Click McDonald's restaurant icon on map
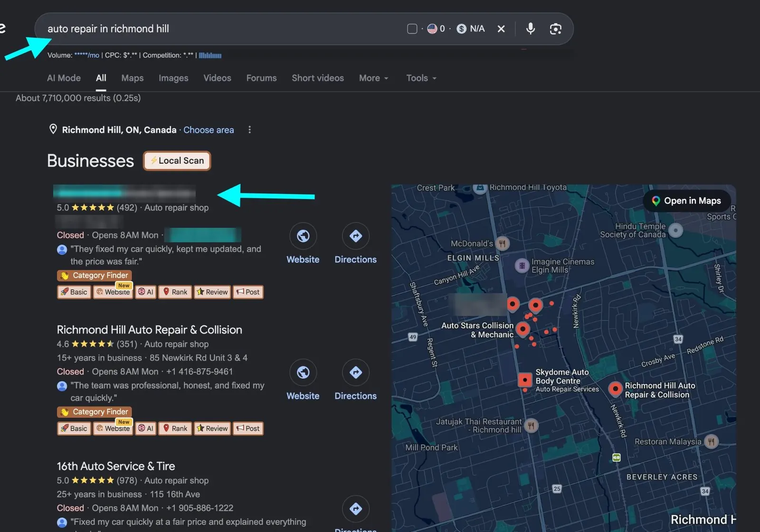Image resolution: width=760 pixels, height=532 pixels. (x=502, y=243)
